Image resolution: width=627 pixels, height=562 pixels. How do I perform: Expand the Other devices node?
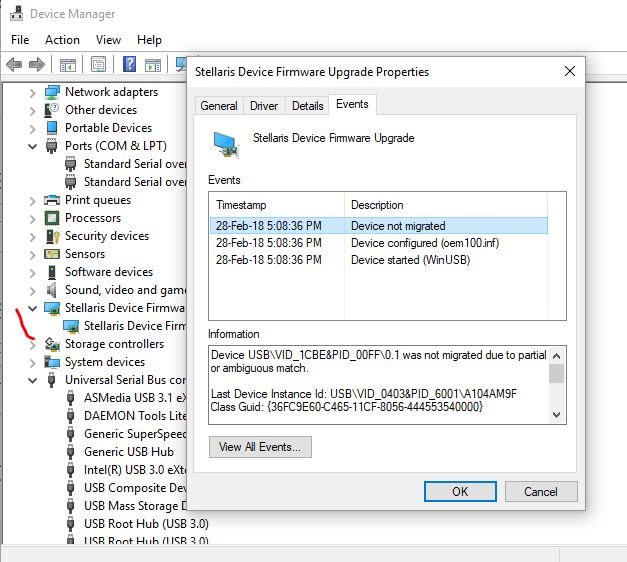[x=33, y=110]
